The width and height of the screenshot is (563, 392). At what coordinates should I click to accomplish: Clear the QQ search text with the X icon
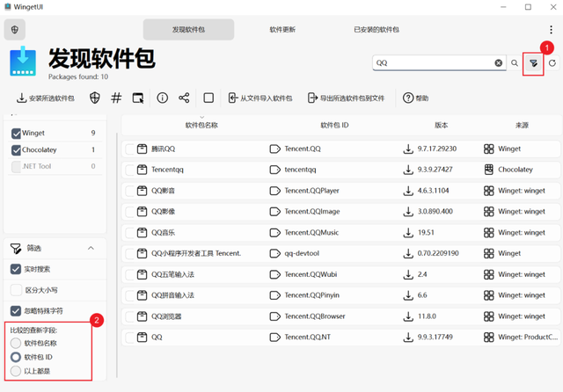pyautogui.click(x=499, y=63)
